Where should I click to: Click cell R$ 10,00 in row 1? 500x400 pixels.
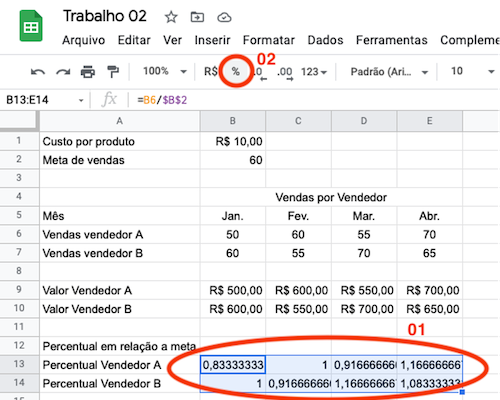233,141
